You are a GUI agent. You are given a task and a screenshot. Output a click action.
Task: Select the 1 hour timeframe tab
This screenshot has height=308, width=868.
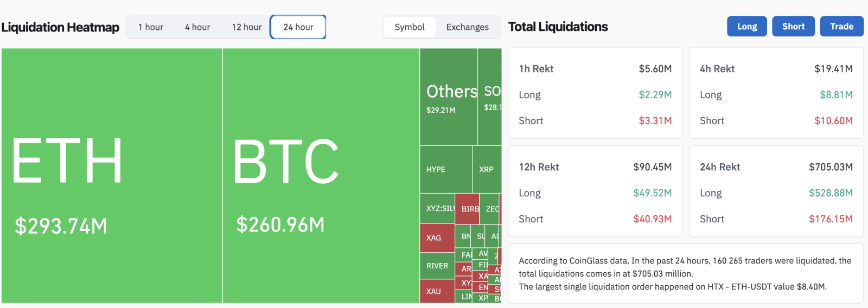pyautogui.click(x=150, y=27)
